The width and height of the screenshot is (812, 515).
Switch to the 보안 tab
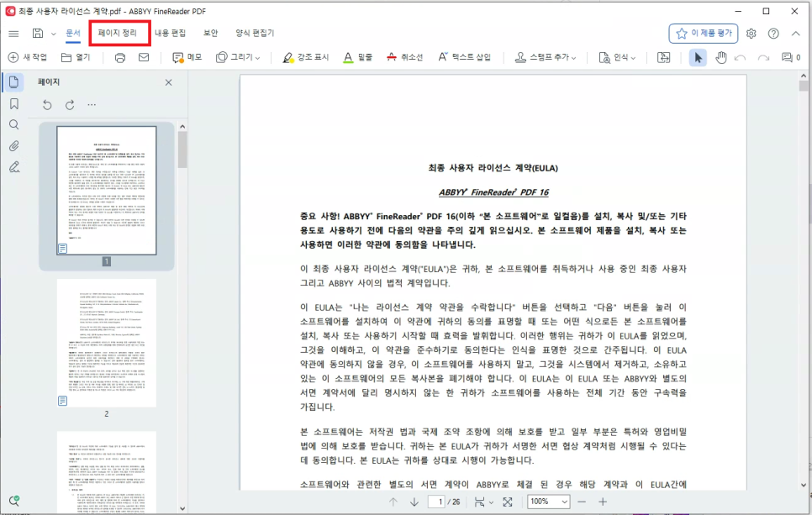[x=210, y=33]
